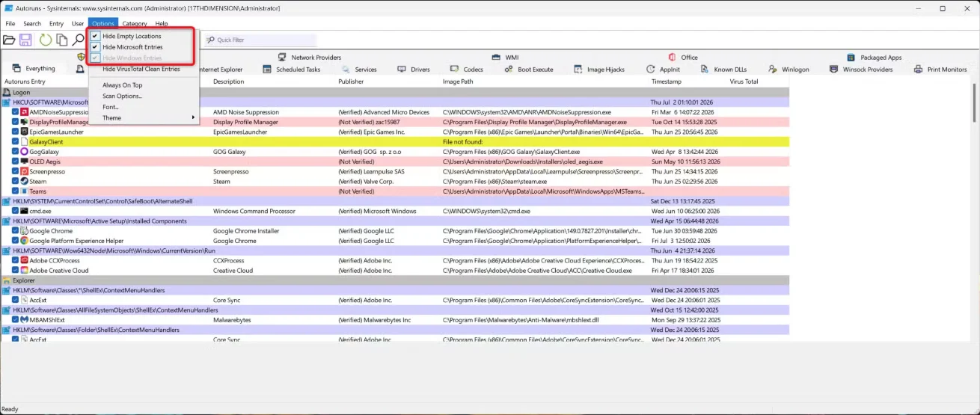Click the Screenpresso entry icon
Screen dimensions: 980x415
click(x=24, y=171)
